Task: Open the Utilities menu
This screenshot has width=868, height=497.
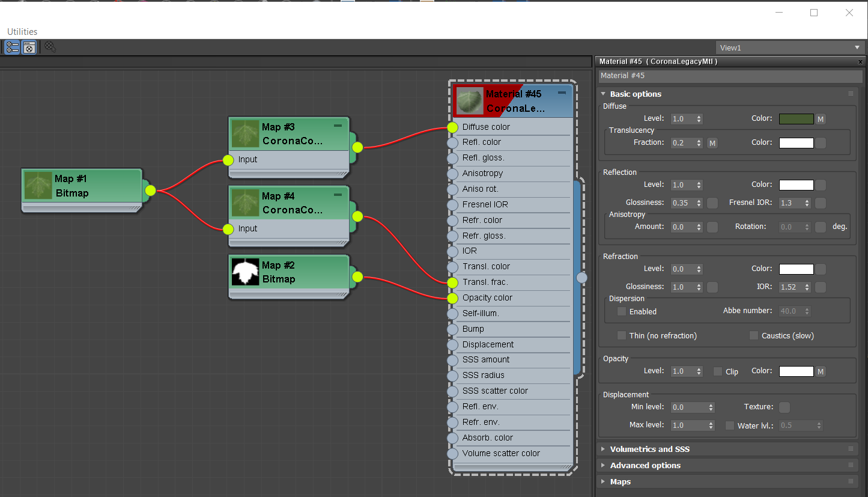Action: click(x=22, y=31)
